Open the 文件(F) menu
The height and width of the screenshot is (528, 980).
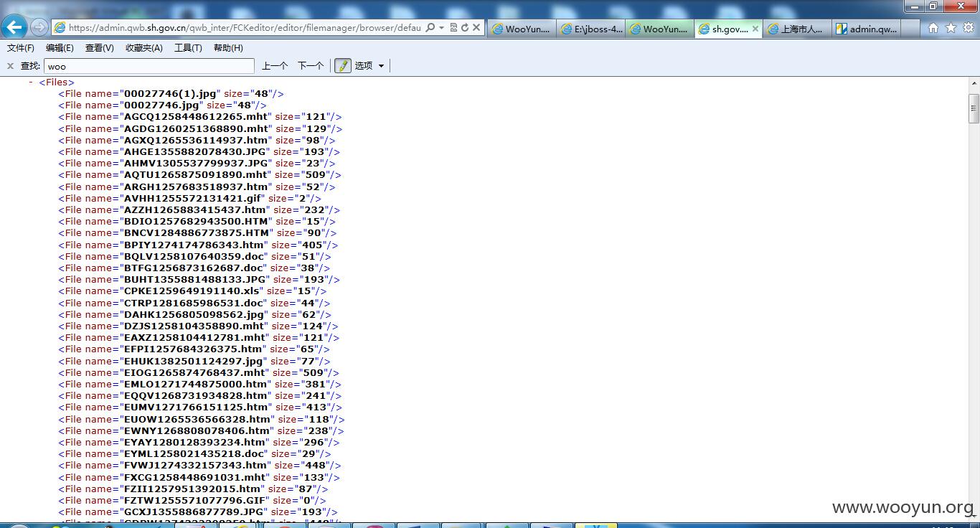click(21, 48)
